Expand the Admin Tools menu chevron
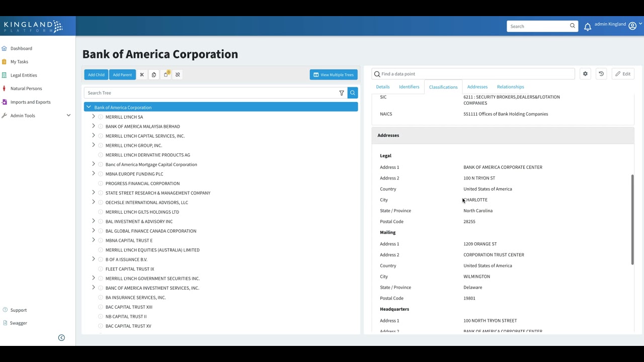The height and width of the screenshot is (362, 644). click(69, 116)
